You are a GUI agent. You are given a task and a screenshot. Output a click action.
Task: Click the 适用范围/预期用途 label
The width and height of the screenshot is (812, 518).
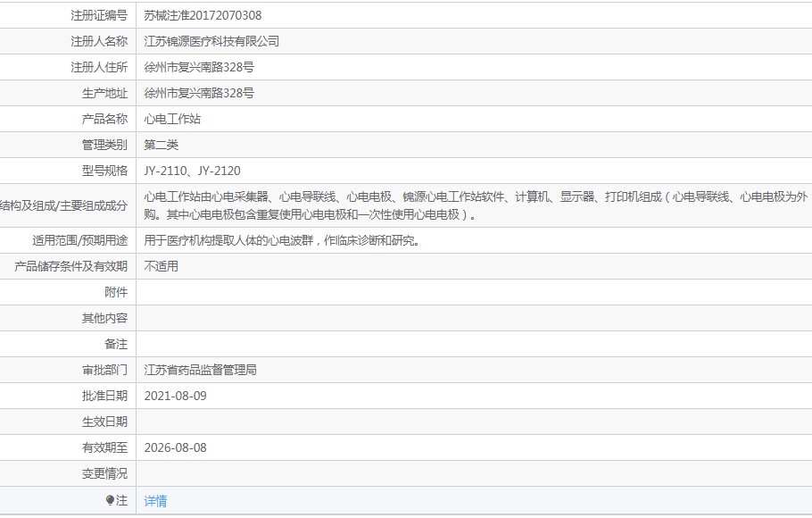click(x=79, y=240)
